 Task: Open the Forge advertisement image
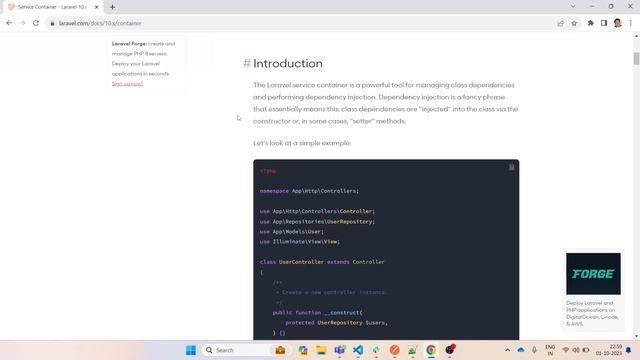(593, 273)
